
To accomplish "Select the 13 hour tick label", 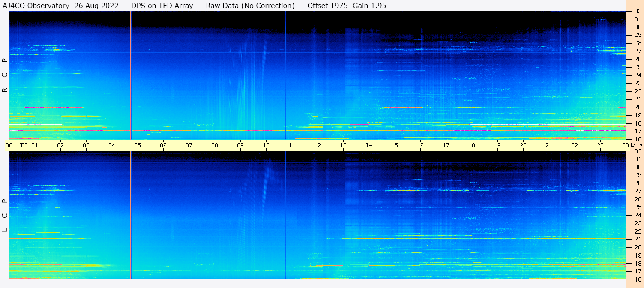I will 343,145.
